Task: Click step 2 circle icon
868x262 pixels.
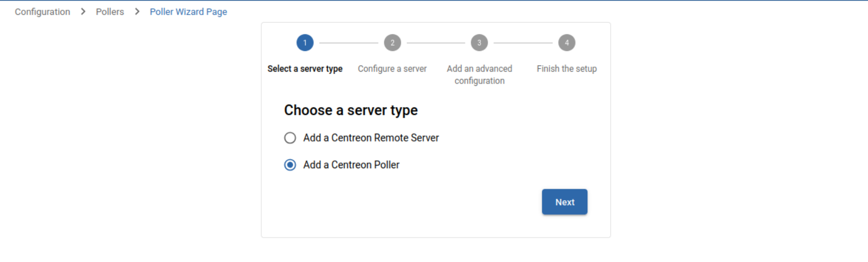Action: [x=392, y=43]
